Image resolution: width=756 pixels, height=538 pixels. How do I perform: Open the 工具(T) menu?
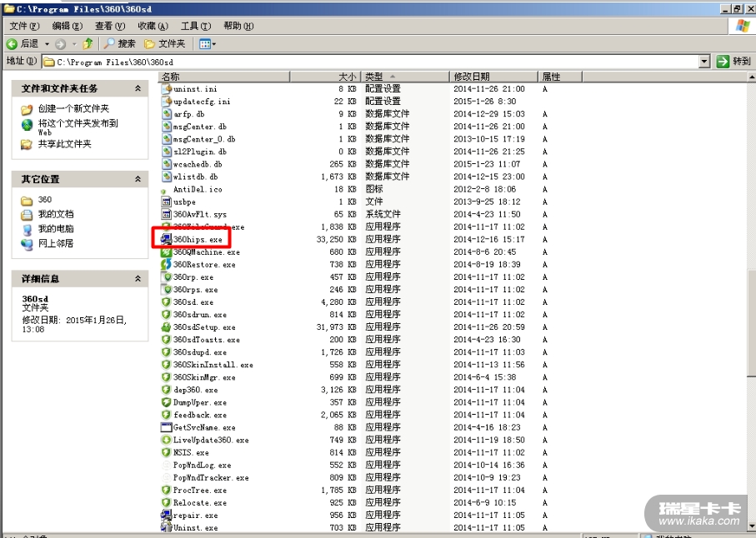(196, 26)
